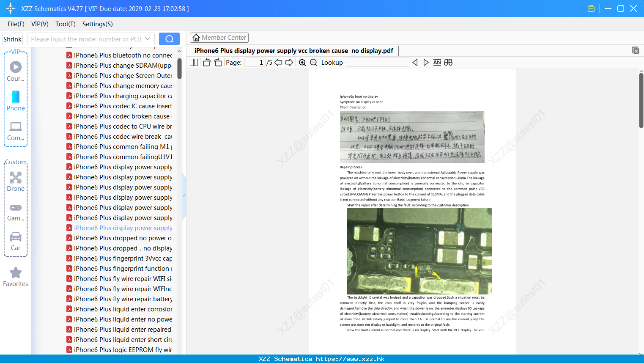Click the PDF vertical scrollbar thumb

[x=641, y=100]
